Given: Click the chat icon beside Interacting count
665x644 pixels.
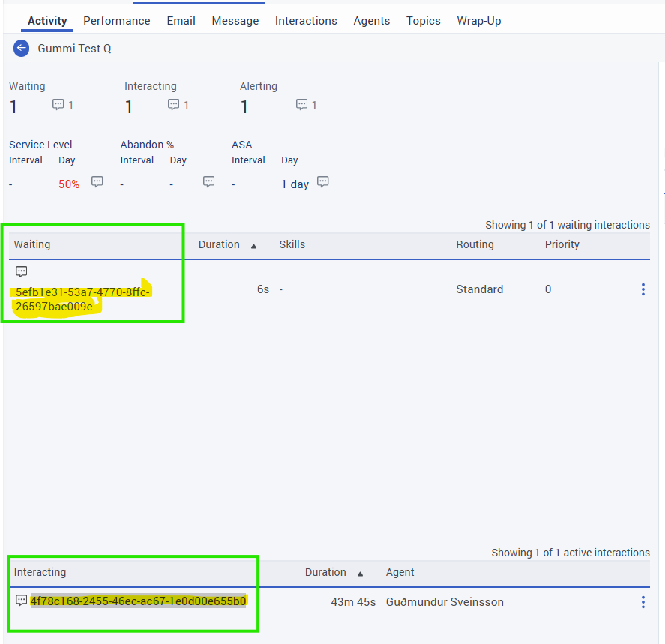Looking at the screenshot, I should pyautogui.click(x=173, y=105).
